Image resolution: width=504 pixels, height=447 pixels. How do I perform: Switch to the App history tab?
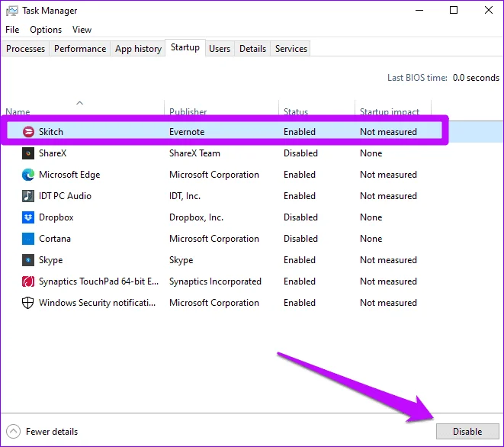(138, 49)
